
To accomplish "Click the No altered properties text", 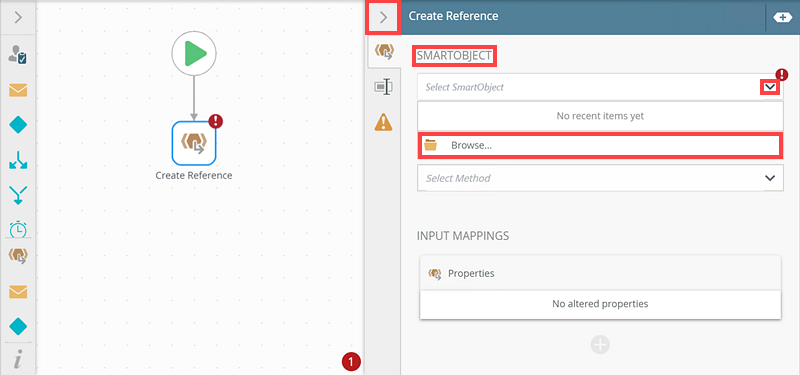I will click(x=600, y=304).
